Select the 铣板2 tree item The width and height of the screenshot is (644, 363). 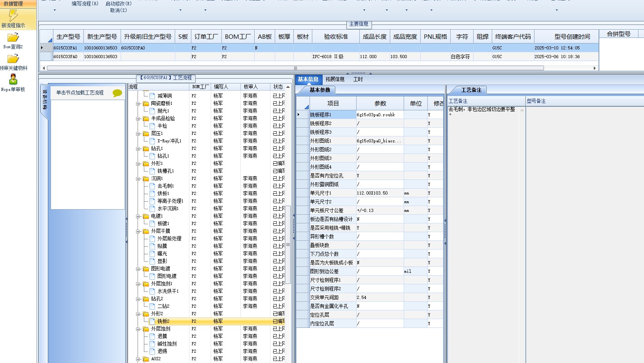click(x=163, y=321)
